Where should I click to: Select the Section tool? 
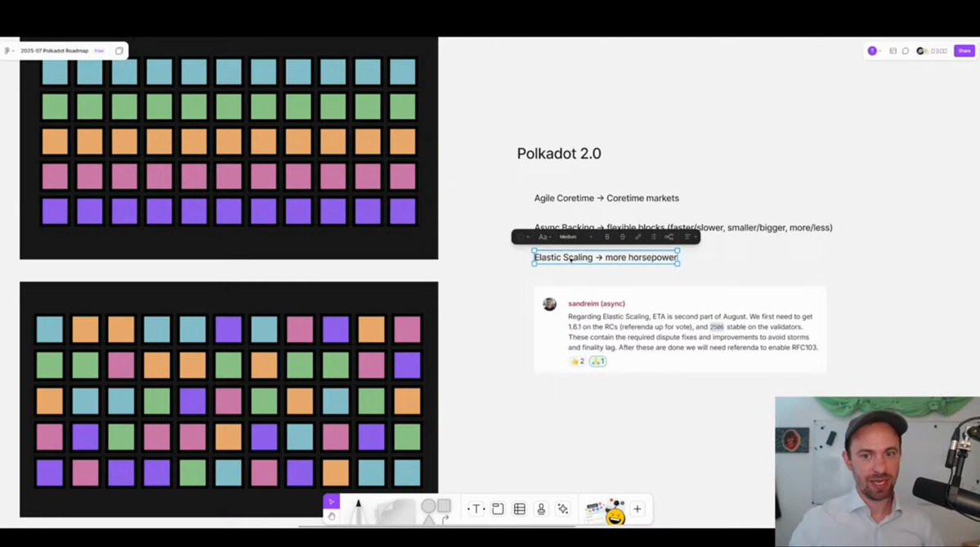pyautogui.click(x=498, y=509)
